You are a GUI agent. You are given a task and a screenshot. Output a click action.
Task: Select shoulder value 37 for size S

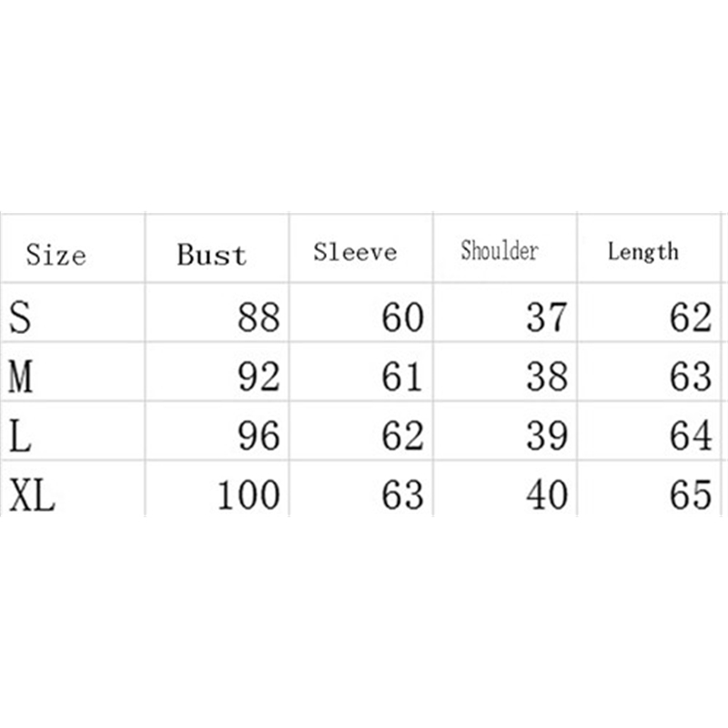point(547,318)
